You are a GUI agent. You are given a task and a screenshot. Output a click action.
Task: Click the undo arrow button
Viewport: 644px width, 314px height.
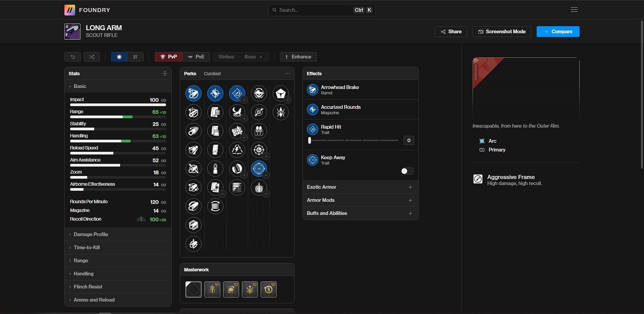pyautogui.click(x=72, y=57)
